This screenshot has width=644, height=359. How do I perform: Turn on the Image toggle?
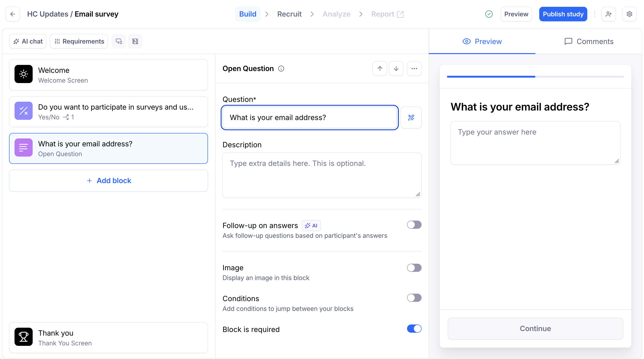414,268
